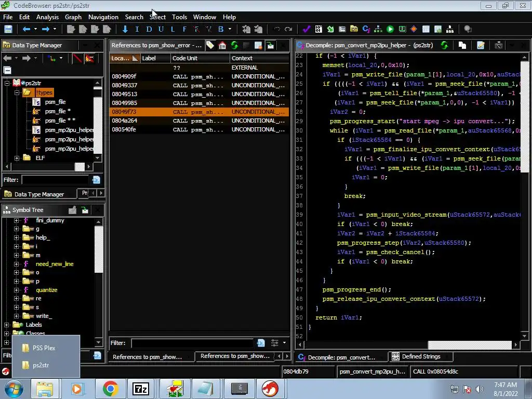Click the D (data) navigation icon

(149, 29)
